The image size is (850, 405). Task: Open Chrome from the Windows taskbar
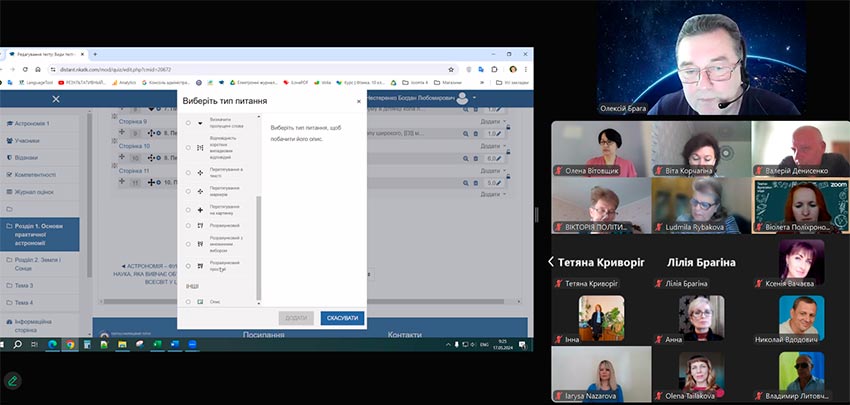[x=70, y=344]
